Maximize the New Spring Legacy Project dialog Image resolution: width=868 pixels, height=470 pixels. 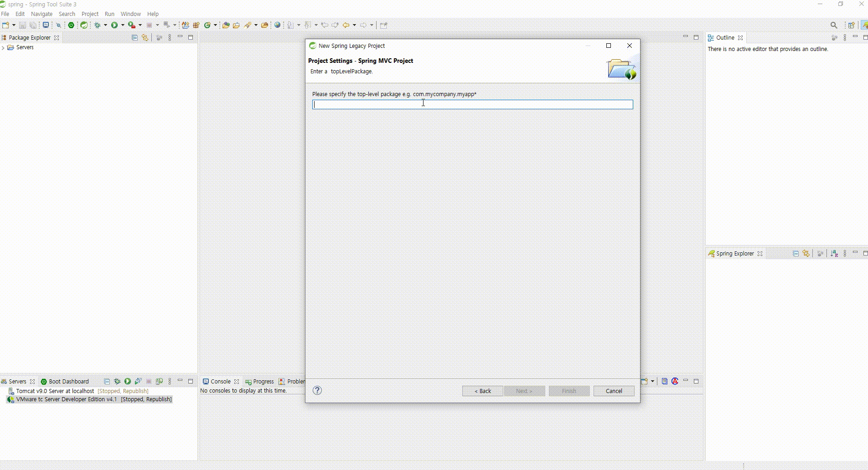609,46
